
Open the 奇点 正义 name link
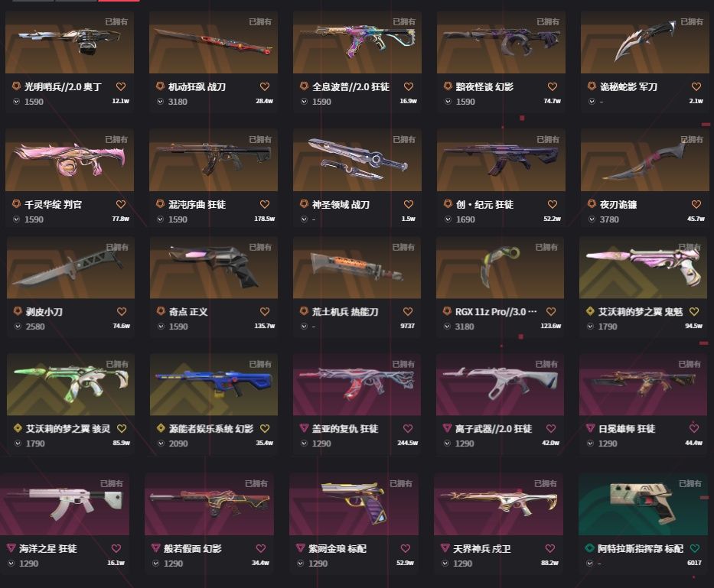(188, 312)
